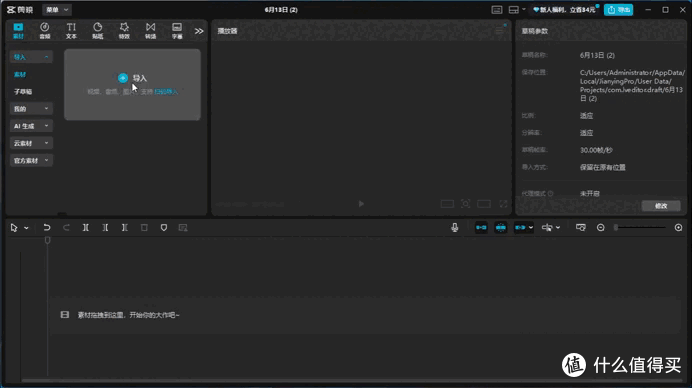Open the keyboard shortcuts icon in the title bar
Image resolution: width=692 pixels, height=388 pixels.
tap(496, 10)
